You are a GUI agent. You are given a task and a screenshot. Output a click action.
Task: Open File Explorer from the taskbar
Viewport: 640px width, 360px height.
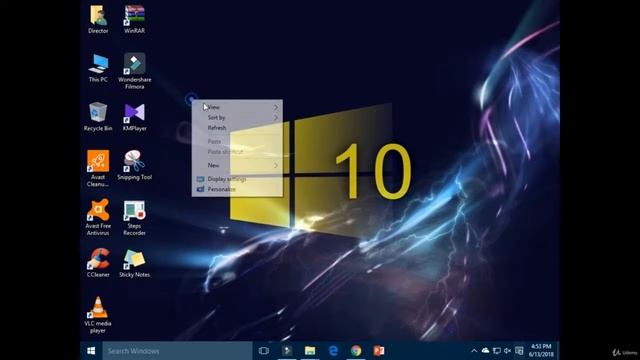point(310,351)
